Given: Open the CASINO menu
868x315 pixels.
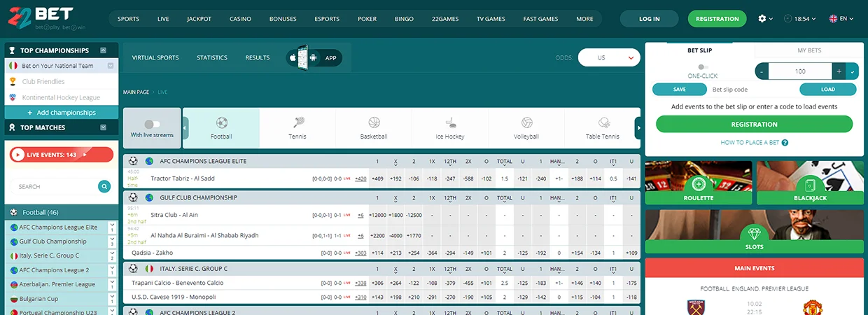Looking at the screenshot, I should (241, 19).
